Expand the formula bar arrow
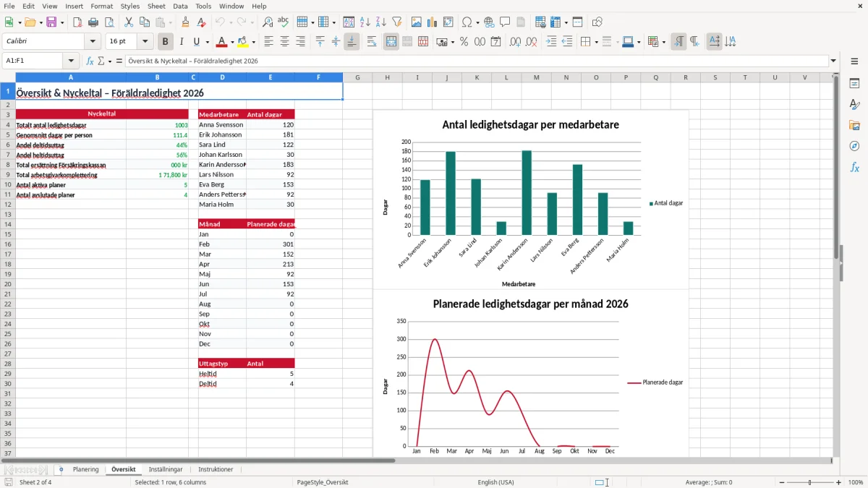This screenshot has width=868, height=488. point(833,61)
